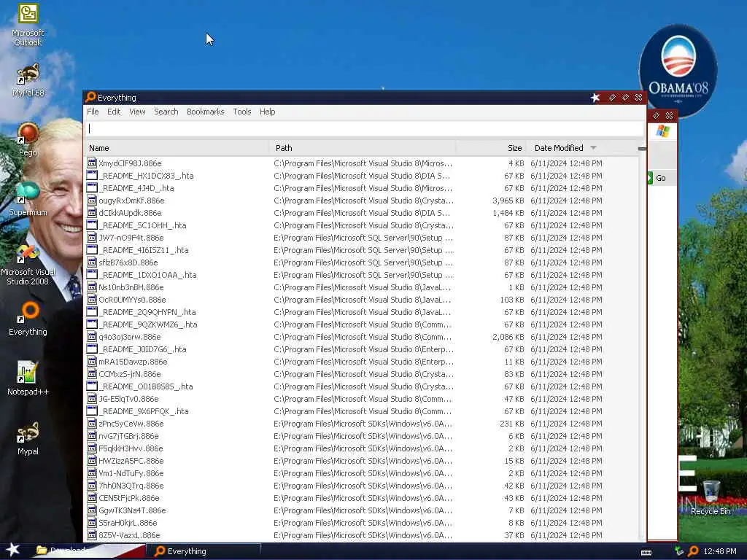Click the q4o3oj3orw.886e file icon
Image resolution: width=747 pixels, height=560 pixels.
(92, 336)
